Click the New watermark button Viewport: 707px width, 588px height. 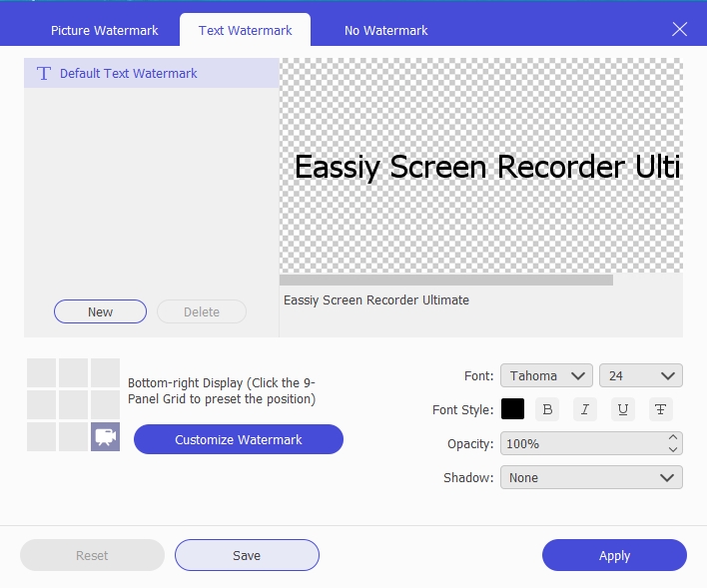[100, 311]
